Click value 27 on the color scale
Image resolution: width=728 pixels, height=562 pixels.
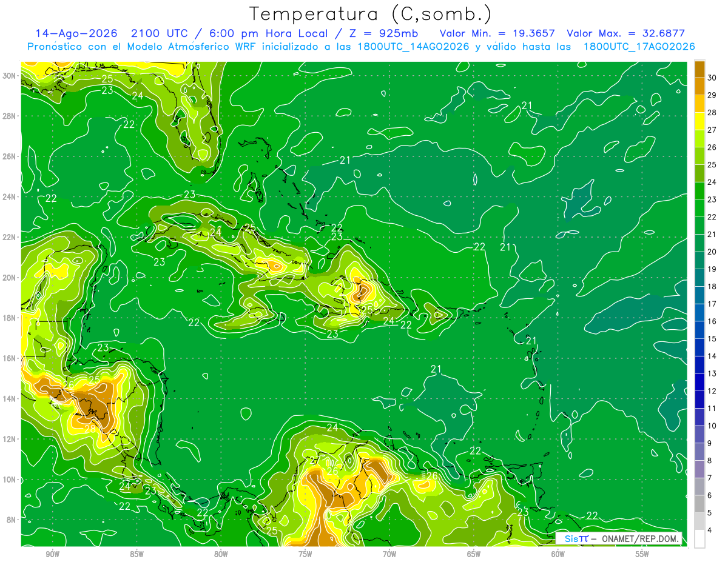pyautogui.click(x=712, y=130)
